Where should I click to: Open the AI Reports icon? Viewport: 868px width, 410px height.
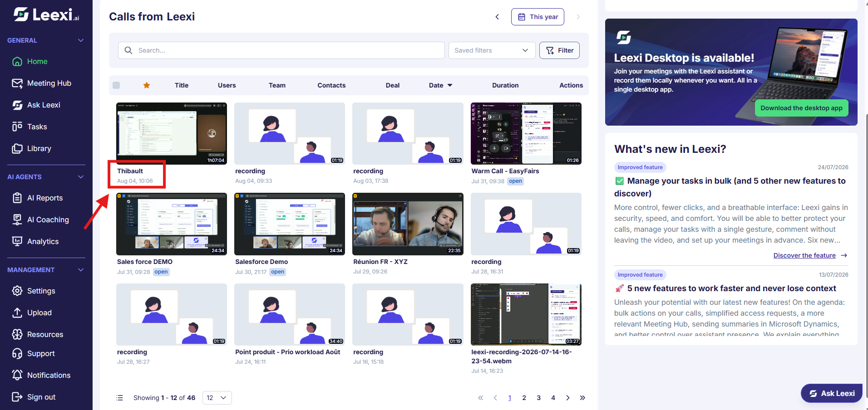pos(17,198)
